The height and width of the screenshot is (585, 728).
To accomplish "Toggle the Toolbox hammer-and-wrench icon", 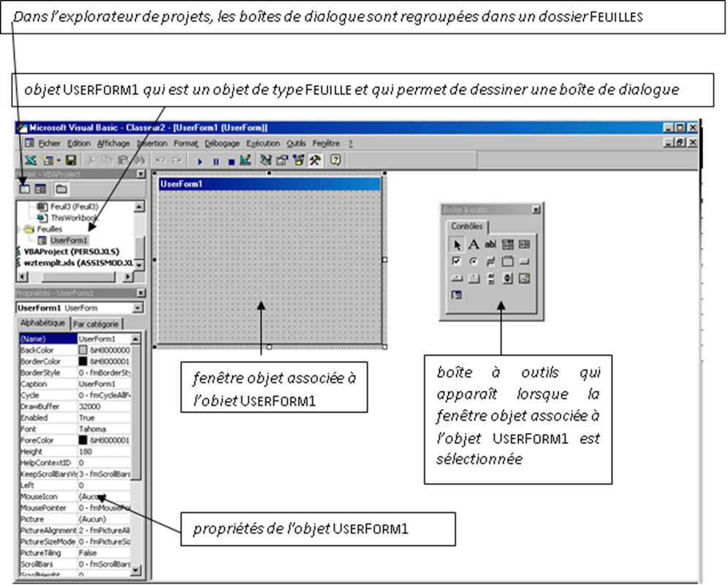I will click(x=315, y=161).
